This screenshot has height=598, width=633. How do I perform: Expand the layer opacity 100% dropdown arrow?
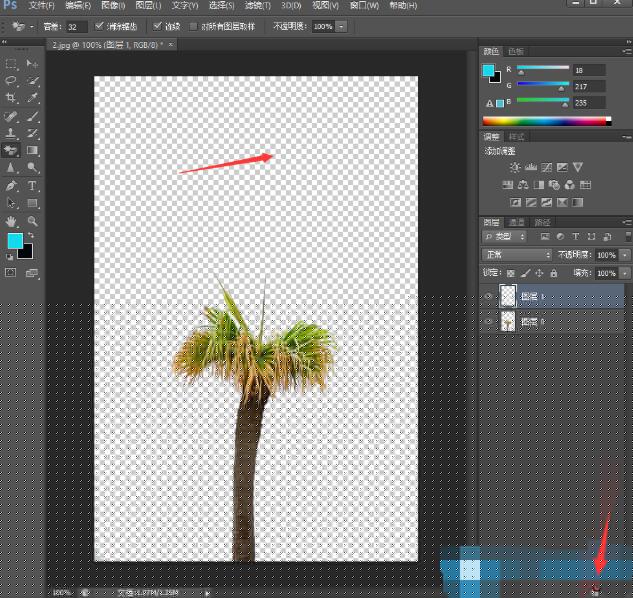(x=626, y=255)
